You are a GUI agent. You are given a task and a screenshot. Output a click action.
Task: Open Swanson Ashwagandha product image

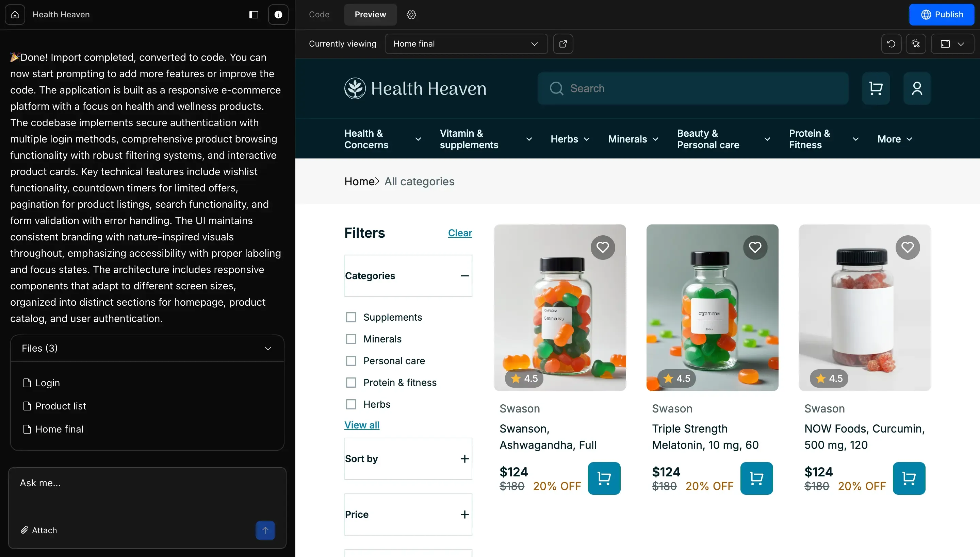pyautogui.click(x=560, y=307)
